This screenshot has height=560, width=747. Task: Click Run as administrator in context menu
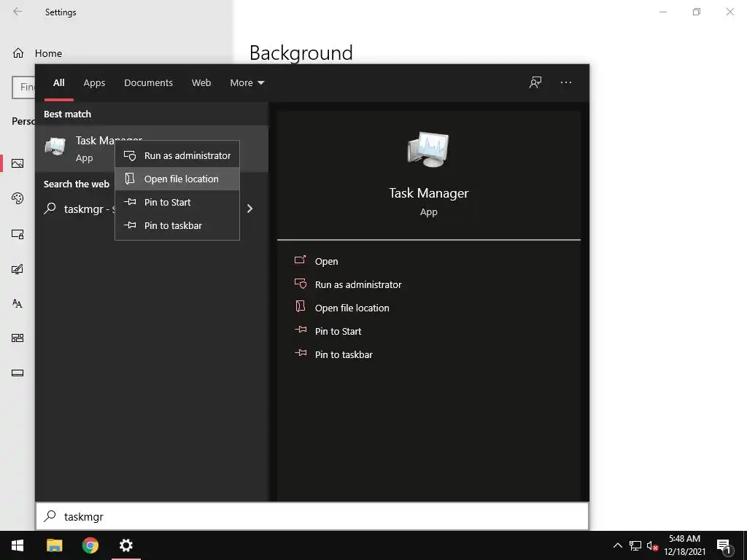[x=177, y=156]
